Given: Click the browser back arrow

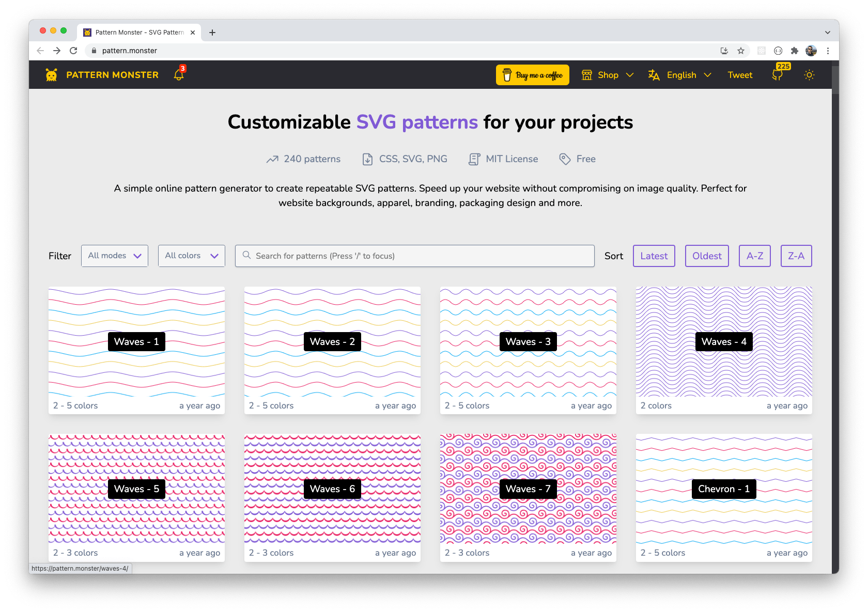Looking at the screenshot, I should click(x=40, y=51).
